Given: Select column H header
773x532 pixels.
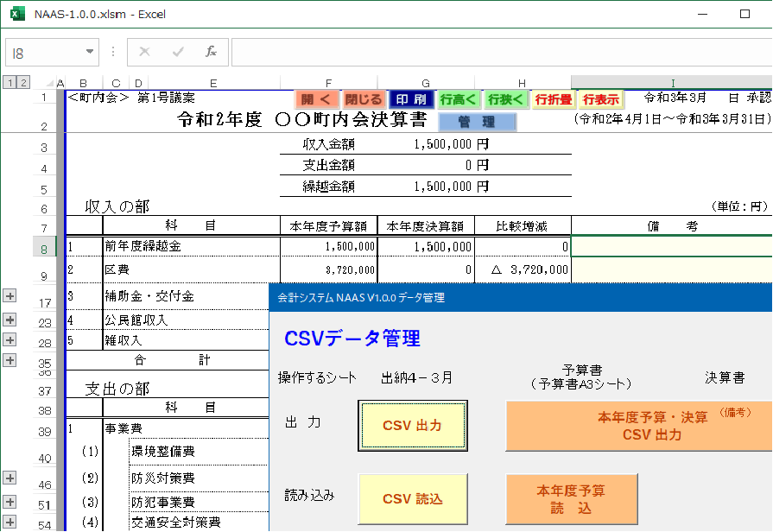Looking at the screenshot, I should [x=522, y=83].
